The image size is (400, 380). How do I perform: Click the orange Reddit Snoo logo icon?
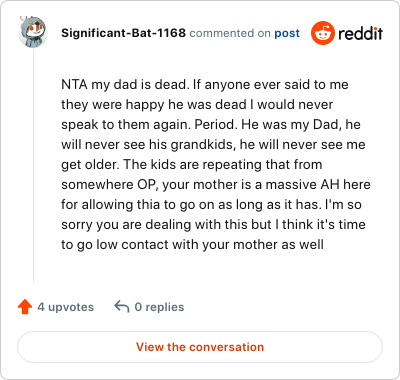(x=323, y=33)
